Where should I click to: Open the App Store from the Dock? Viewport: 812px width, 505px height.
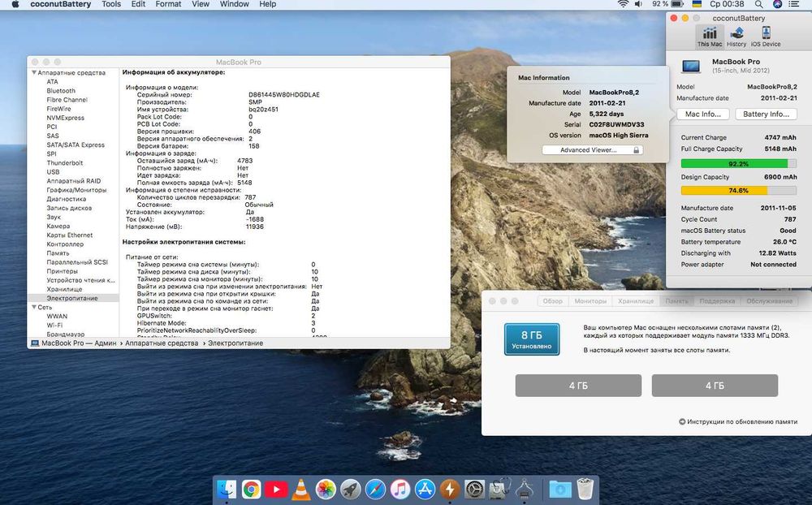(425, 489)
